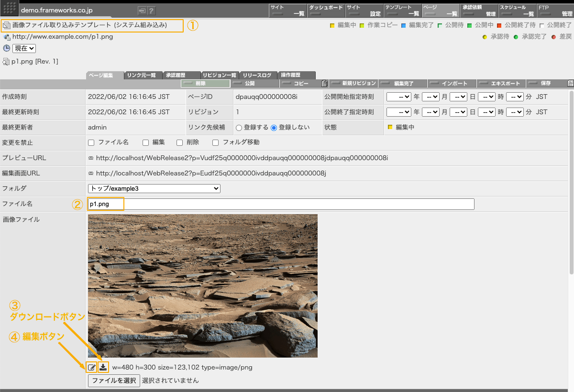Check the フォルダ移動 checkbox
Screen dimensions: 574x392
point(216,142)
